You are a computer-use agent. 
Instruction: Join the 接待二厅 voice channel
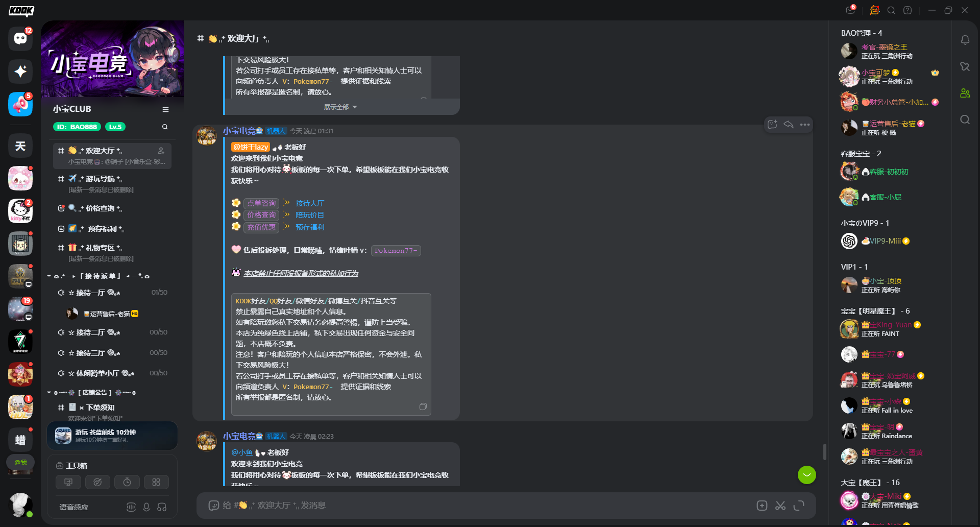pyautogui.click(x=112, y=332)
